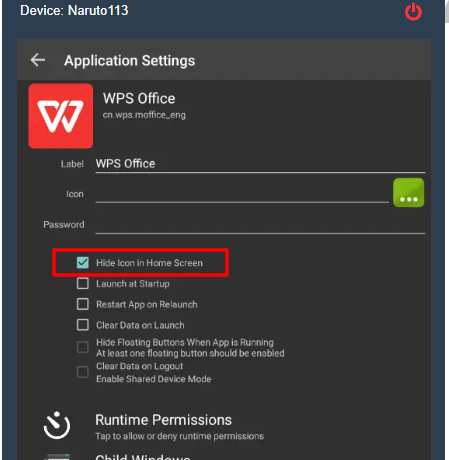
Task: Click Tap to allow or deny runtime permissions
Action: point(179,436)
